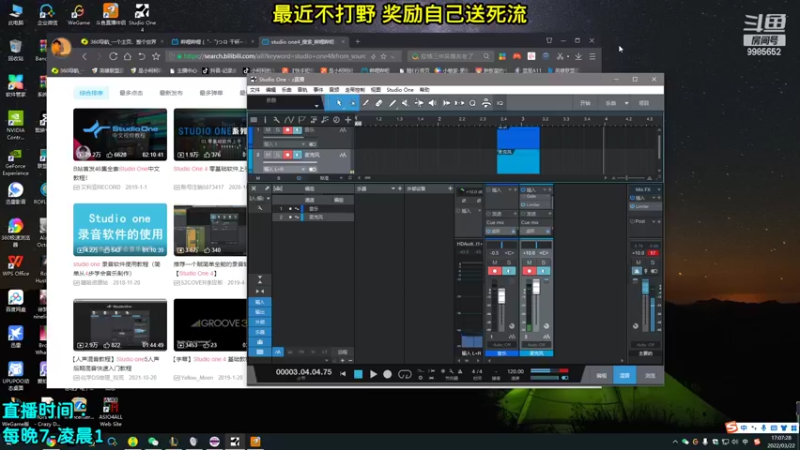The width and height of the screenshot is (800, 450).
Task: Toggle the 输入 button in mixer left panel
Action: 260,302
